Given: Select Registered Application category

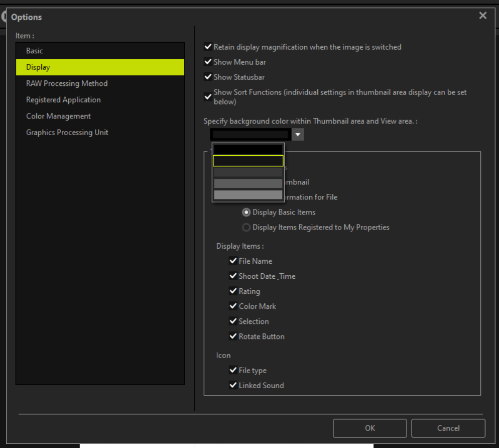Looking at the screenshot, I should (x=63, y=100).
